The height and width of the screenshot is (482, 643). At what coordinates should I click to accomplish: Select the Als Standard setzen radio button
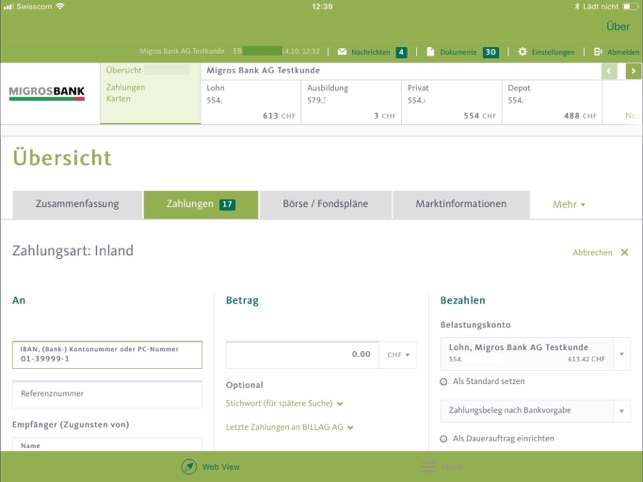[443, 382]
